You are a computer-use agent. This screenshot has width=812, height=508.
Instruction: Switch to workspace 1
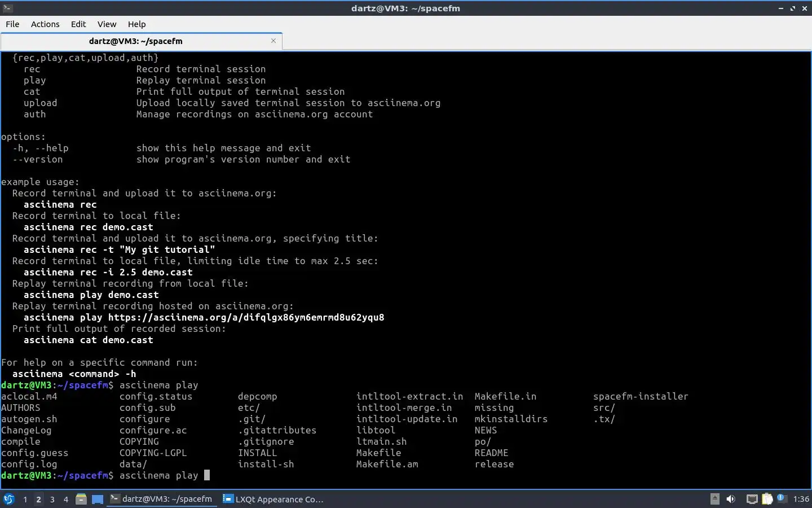point(25,499)
